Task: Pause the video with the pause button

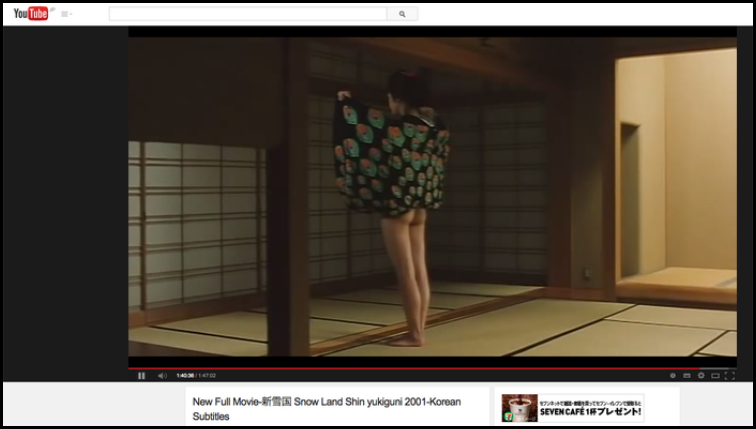Action: click(x=141, y=375)
